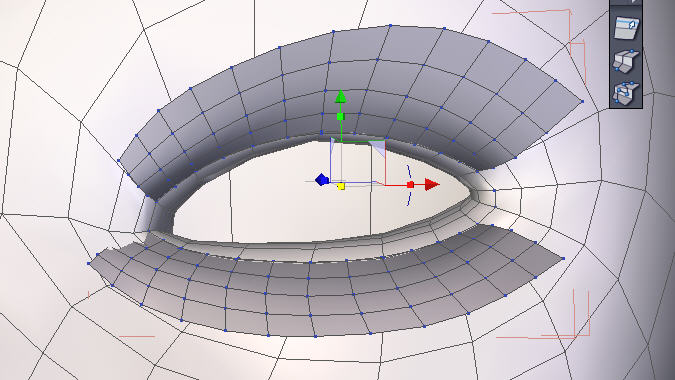The image size is (675, 380).
Task: Click the yellow uniform scale cube
Action: click(x=341, y=186)
